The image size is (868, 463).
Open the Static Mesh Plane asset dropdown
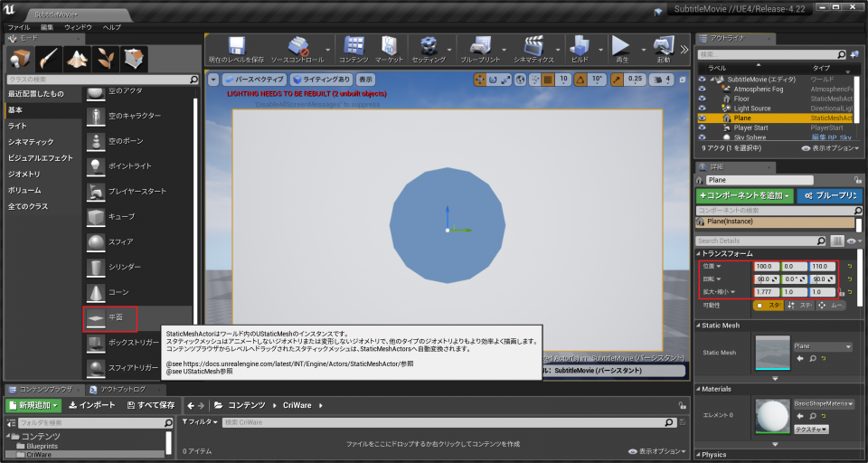point(822,346)
